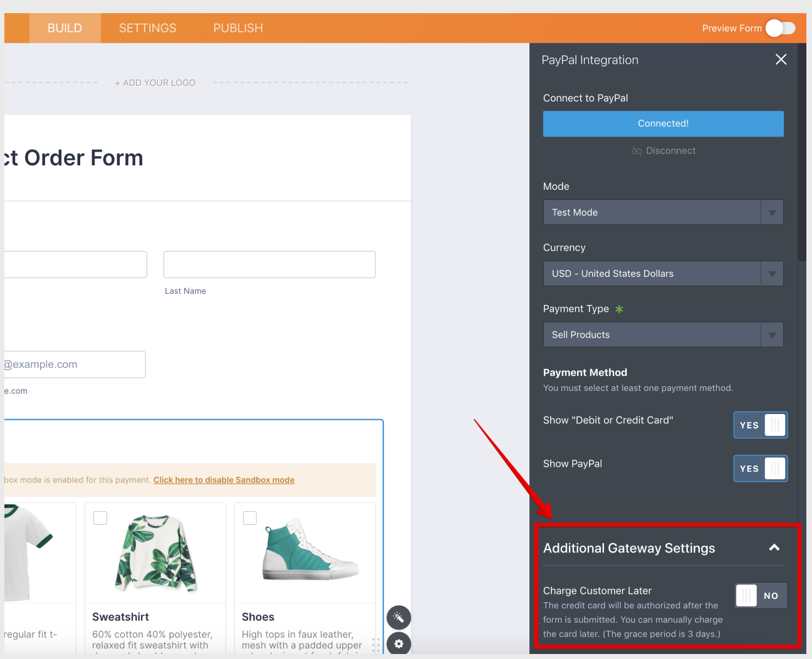
Task: Enable the Charge Customer Later toggle
Action: click(760, 596)
